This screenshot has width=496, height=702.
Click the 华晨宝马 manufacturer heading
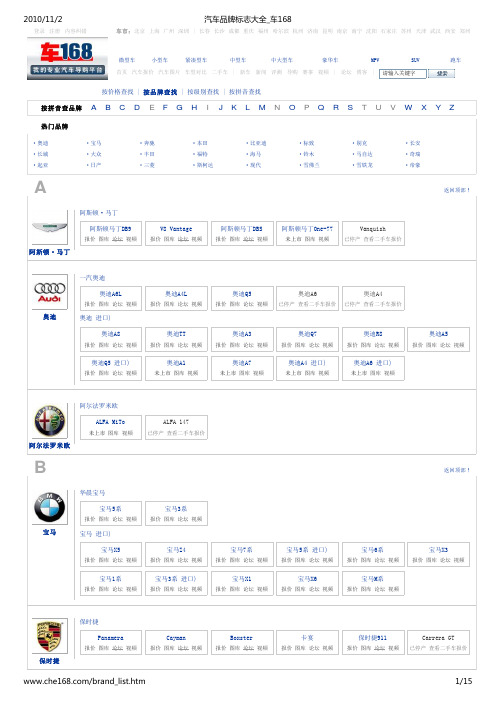pyautogui.click(x=92, y=493)
